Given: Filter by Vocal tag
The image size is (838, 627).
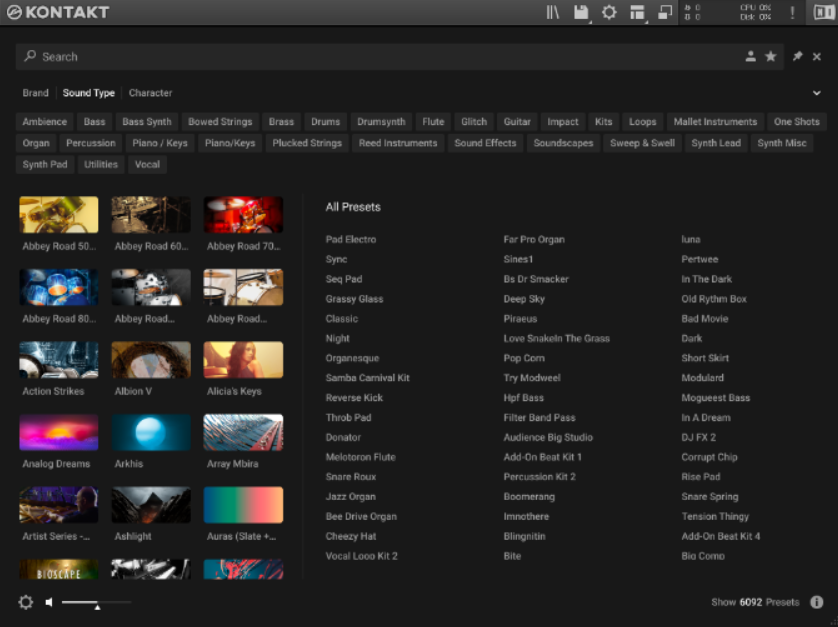Looking at the screenshot, I should pyautogui.click(x=147, y=165).
